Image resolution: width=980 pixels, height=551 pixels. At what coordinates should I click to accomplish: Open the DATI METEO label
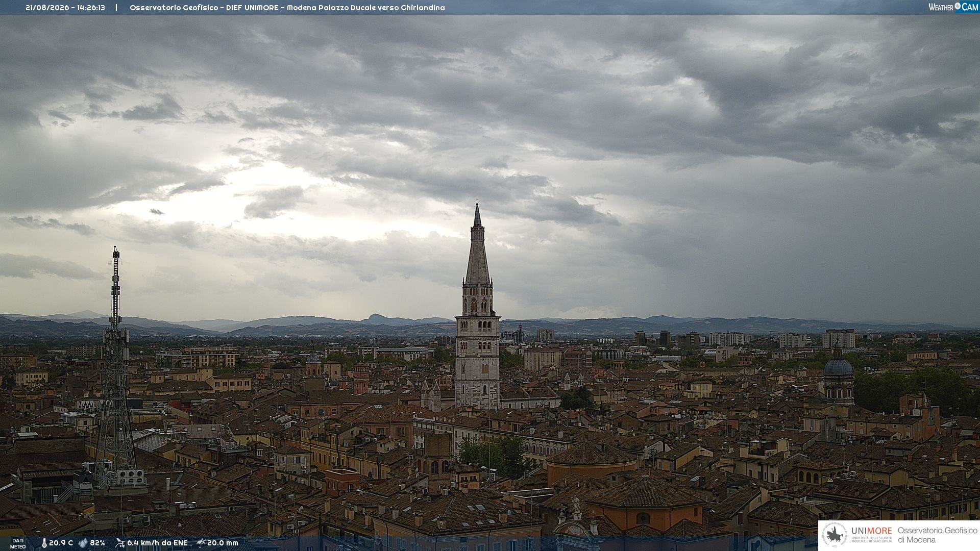(18, 543)
